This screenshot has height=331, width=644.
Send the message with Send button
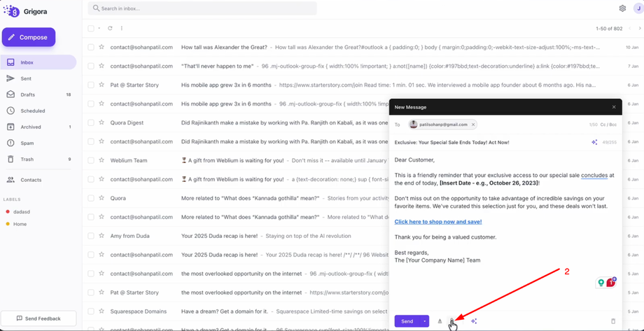[407, 321]
